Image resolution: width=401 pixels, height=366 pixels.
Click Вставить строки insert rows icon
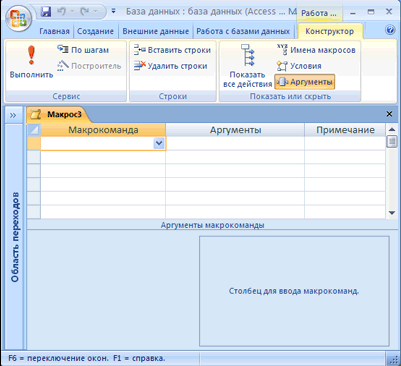point(140,50)
